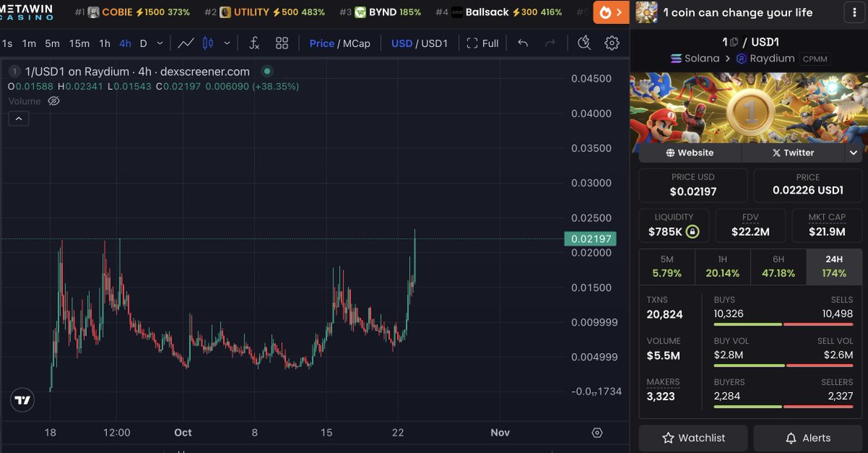Select the 1H stats tab

pyautogui.click(x=723, y=266)
